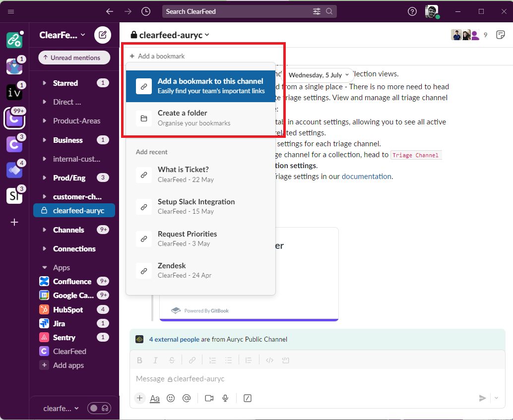Viewport: 513px width, 420px height.
Task: Select Add a bookmark to this channel
Action: coord(200,86)
